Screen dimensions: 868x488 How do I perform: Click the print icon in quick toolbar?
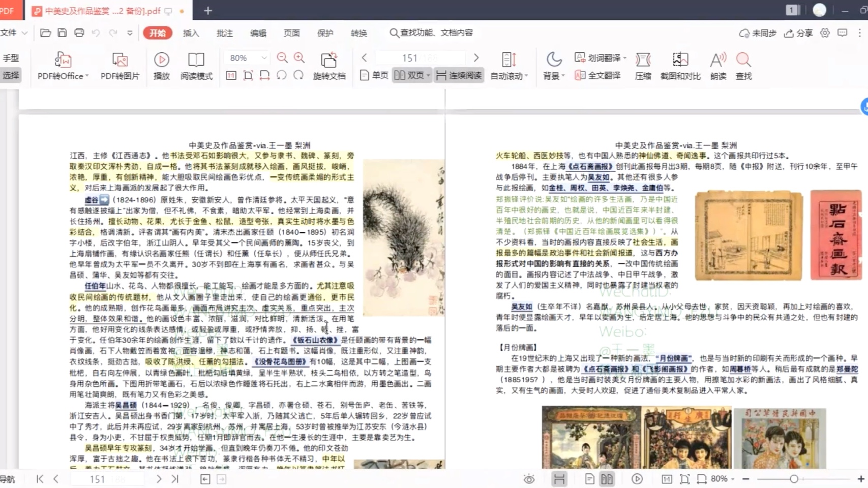point(79,33)
